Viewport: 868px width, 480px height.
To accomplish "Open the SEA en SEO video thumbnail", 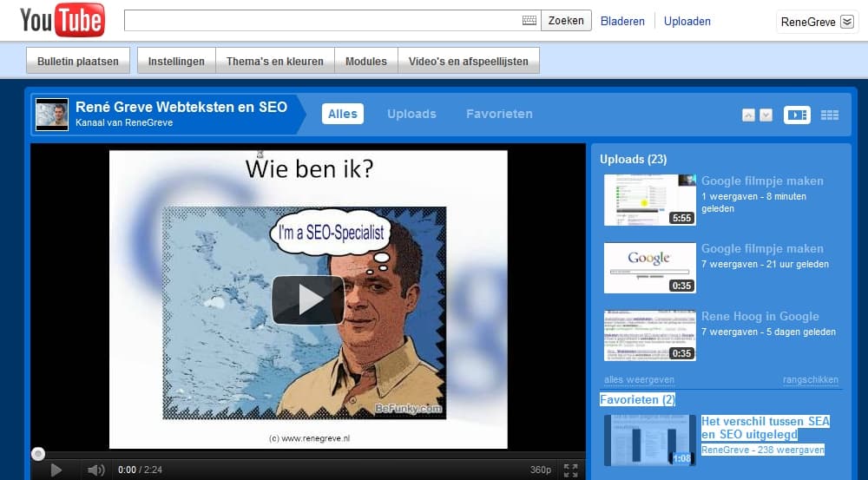I will (x=650, y=440).
